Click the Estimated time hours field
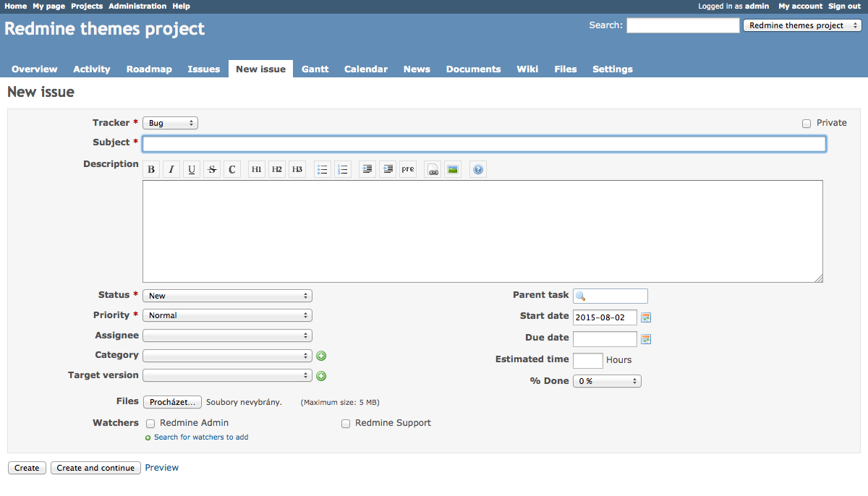 (588, 360)
